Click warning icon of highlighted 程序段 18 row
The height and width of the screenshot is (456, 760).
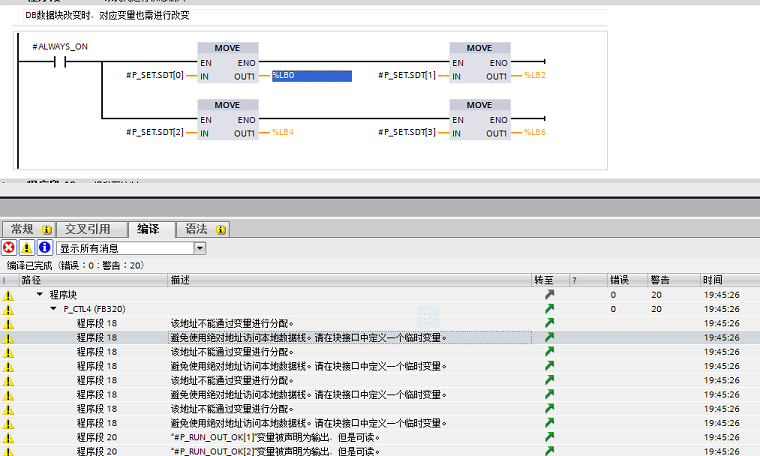[x=8, y=338]
